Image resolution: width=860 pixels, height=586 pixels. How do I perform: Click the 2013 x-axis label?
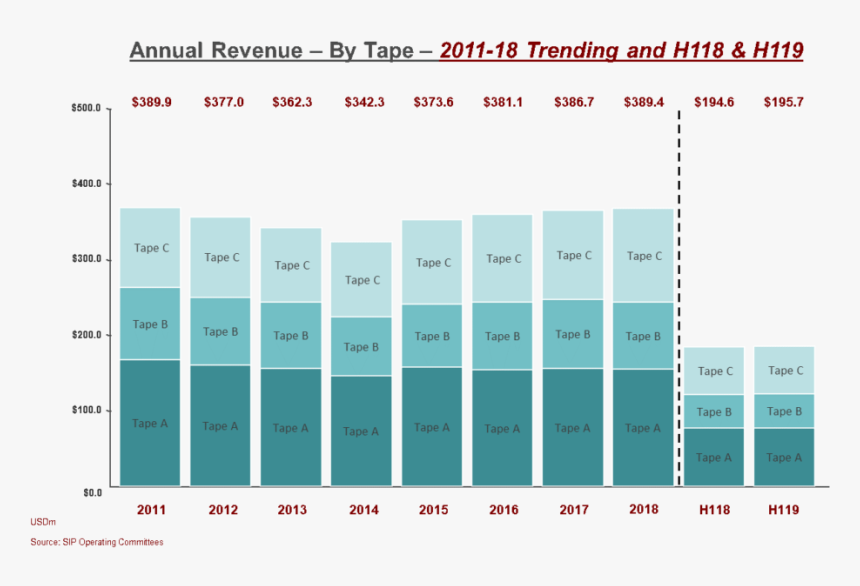pos(292,510)
